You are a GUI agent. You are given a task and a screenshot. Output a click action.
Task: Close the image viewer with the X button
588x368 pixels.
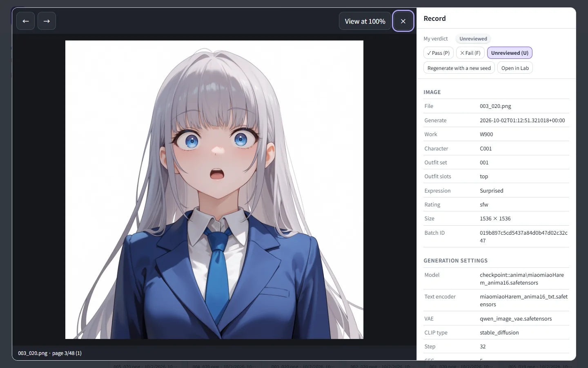[403, 21]
